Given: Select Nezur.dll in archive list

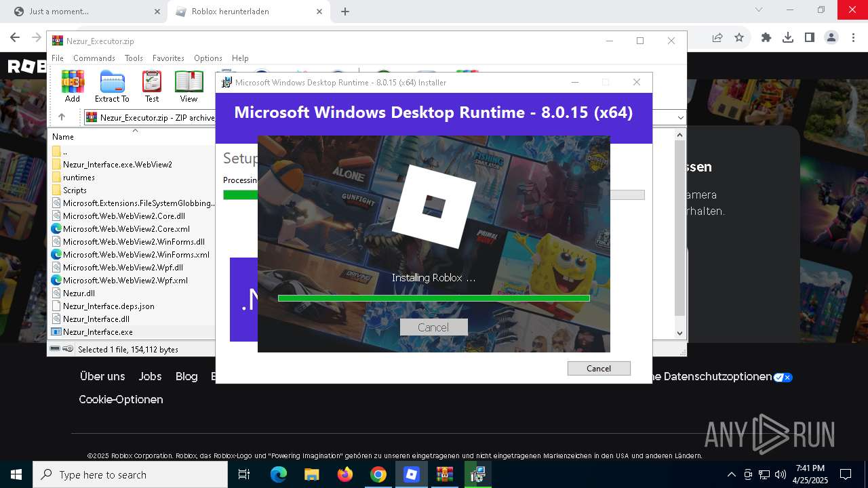Looking at the screenshot, I should (x=79, y=293).
